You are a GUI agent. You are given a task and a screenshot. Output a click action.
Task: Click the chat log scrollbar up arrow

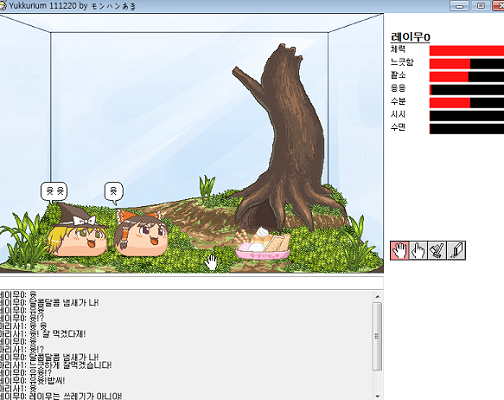point(377,296)
